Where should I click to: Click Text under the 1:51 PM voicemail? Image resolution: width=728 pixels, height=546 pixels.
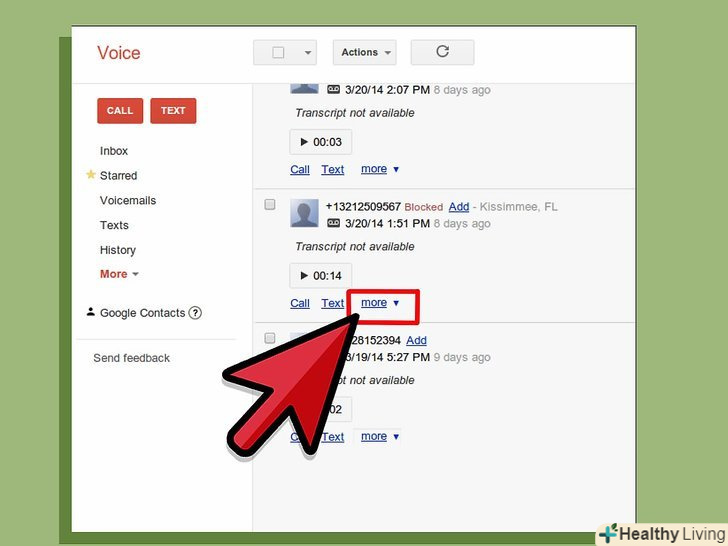point(333,303)
